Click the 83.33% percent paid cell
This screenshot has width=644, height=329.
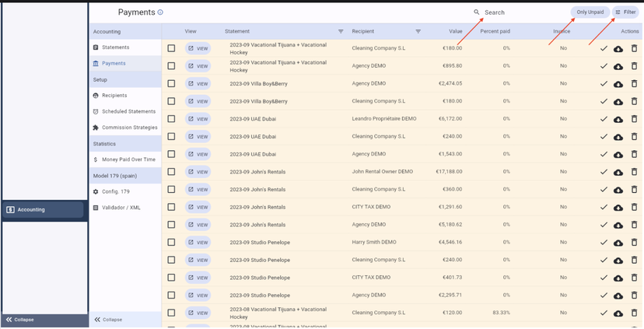click(501, 313)
